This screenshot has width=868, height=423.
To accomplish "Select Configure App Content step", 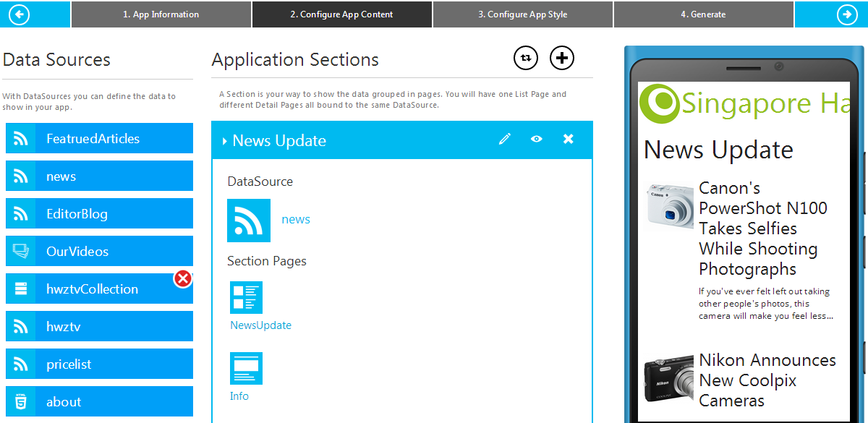I will (x=342, y=14).
